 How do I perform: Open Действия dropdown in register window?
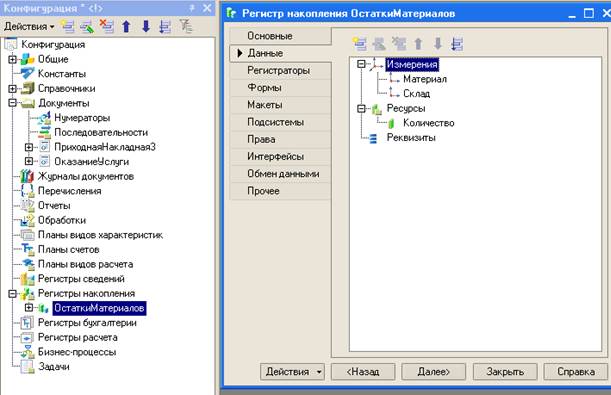[x=292, y=372]
